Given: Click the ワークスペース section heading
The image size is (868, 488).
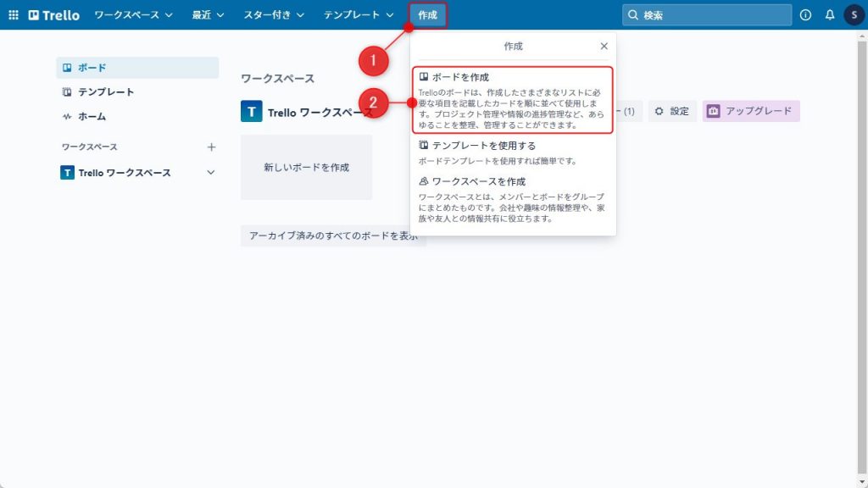Looking at the screenshot, I should click(278, 79).
